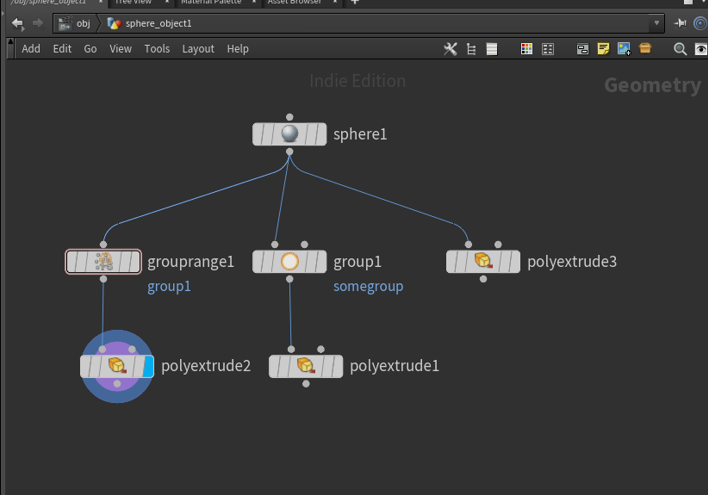Image resolution: width=708 pixels, height=495 pixels.
Task: Toggle the blue display flag on polyextrude2
Action: tap(148, 366)
